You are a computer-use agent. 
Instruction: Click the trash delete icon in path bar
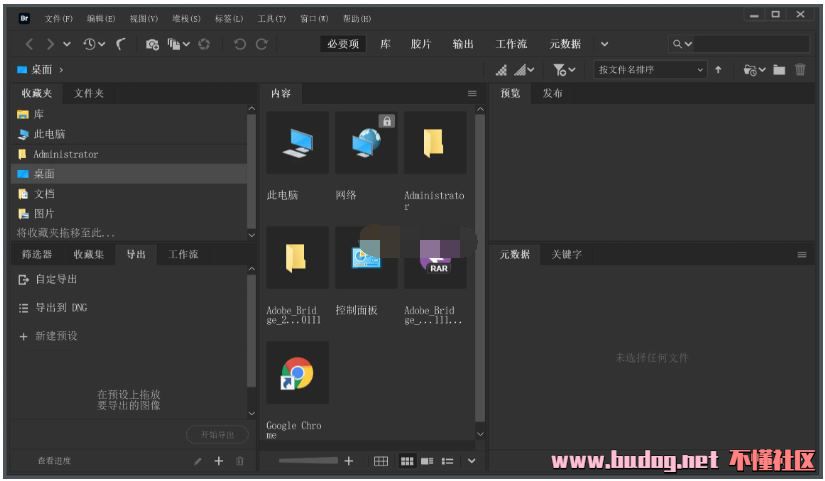tap(800, 69)
